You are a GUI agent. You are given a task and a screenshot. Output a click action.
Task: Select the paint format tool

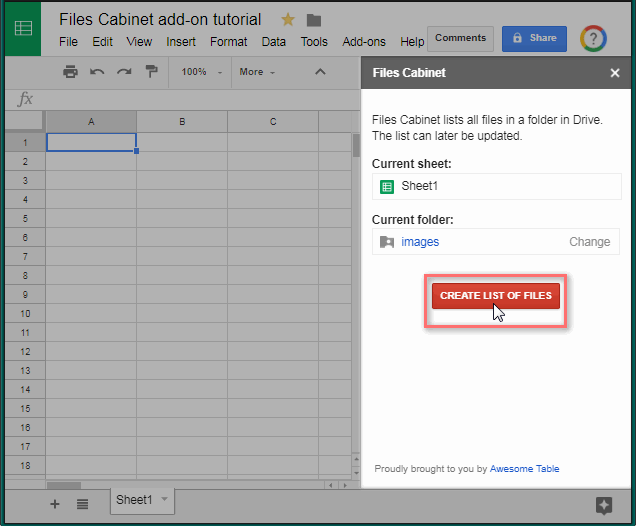coord(151,72)
